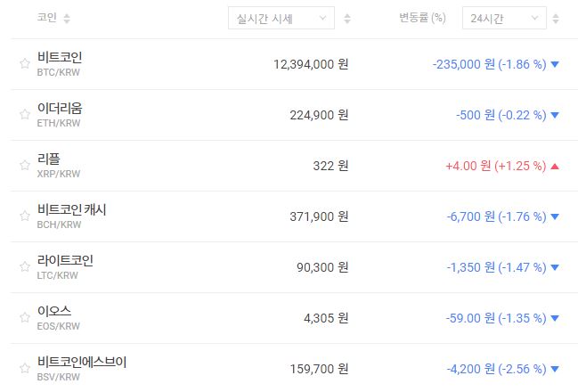Click the Bitcoin SV star icon
The image size is (578, 392).
pos(25,369)
